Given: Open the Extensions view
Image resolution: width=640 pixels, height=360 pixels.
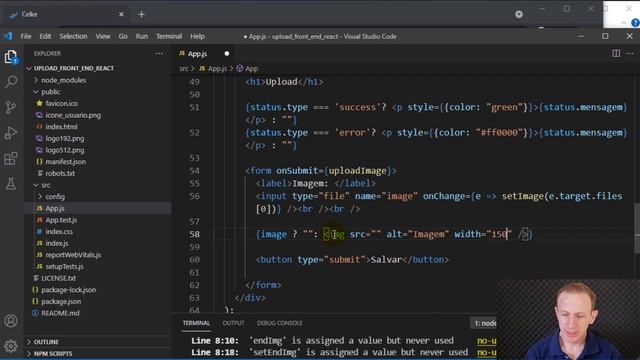Looking at the screenshot, I should 11,158.
